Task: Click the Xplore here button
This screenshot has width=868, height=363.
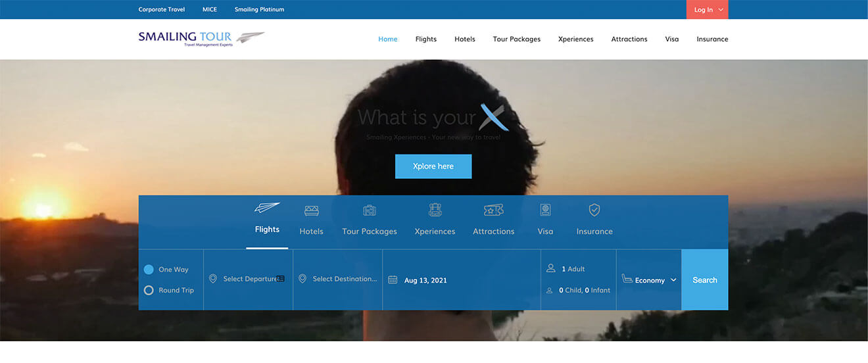Action: click(x=433, y=166)
